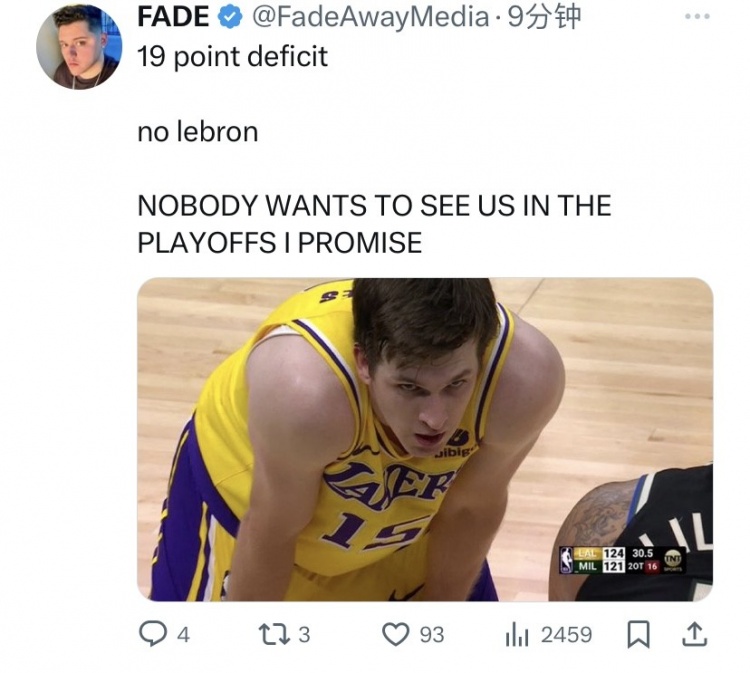Open FADE's profile avatar

79,46
